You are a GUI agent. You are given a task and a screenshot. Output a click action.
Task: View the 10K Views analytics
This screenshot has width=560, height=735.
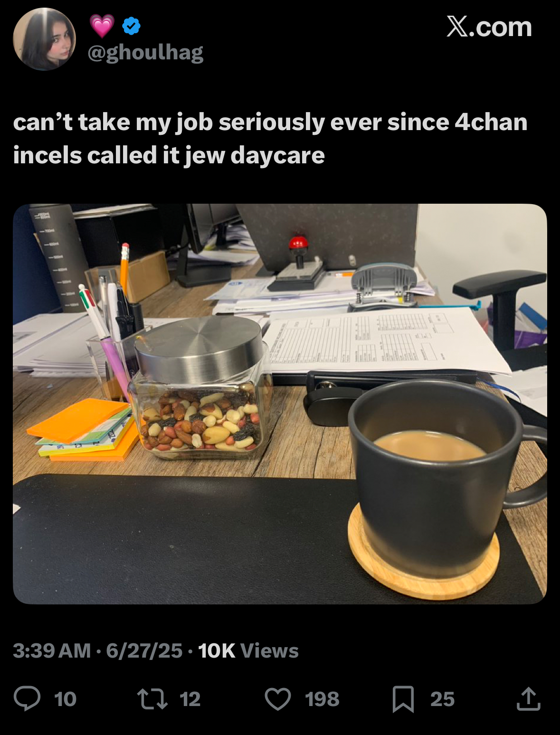(x=248, y=651)
